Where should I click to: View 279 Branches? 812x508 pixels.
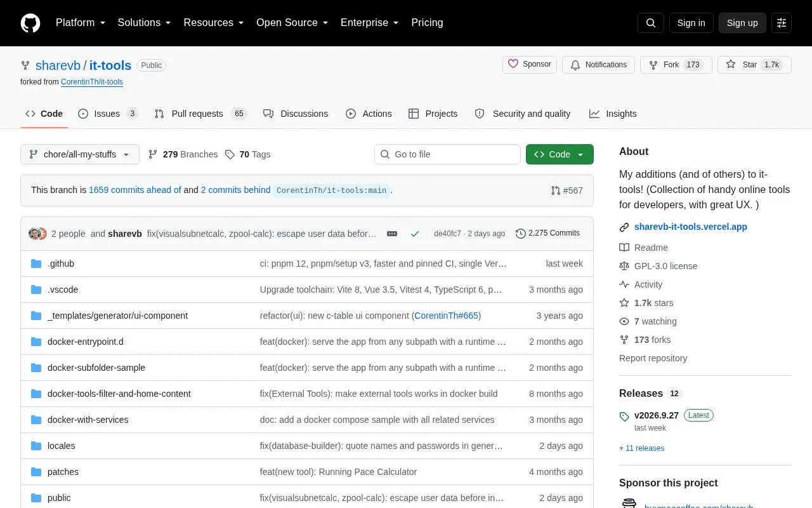183,154
